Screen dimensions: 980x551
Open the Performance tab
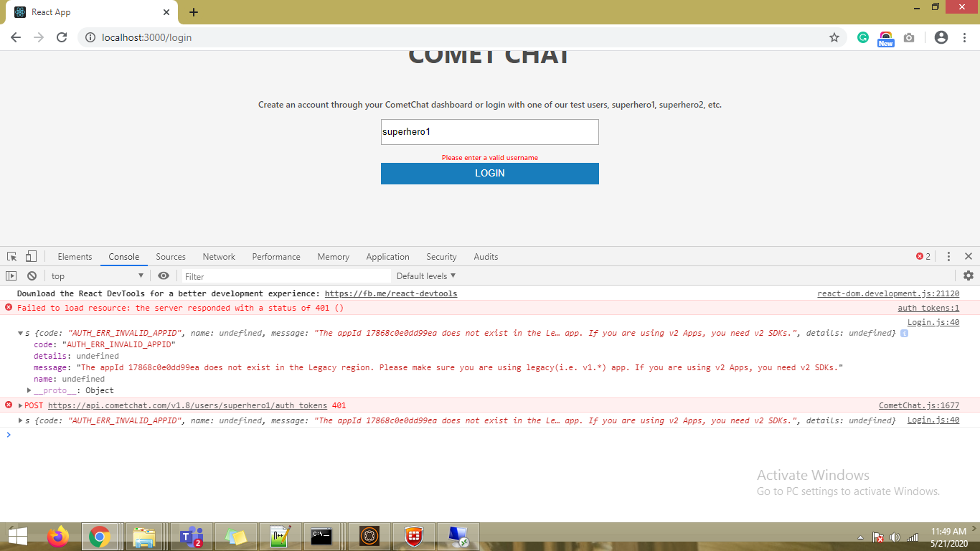click(x=276, y=256)
